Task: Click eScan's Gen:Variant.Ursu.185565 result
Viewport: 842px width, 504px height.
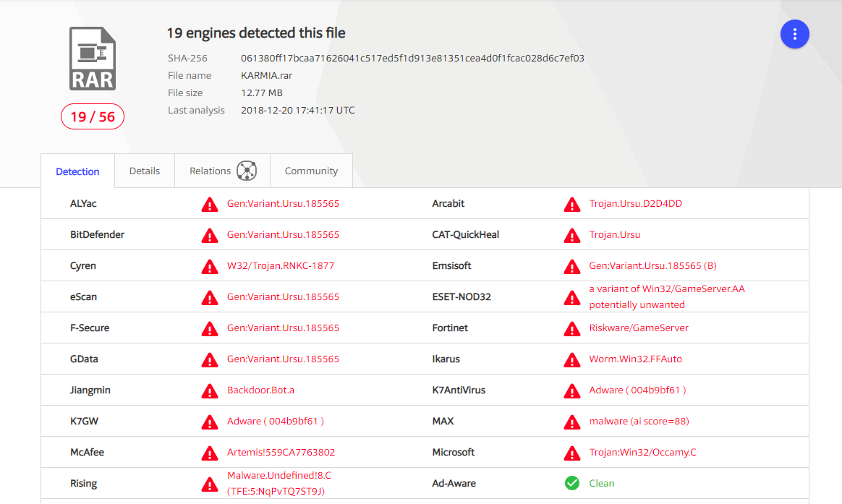Action: [283, 296]
